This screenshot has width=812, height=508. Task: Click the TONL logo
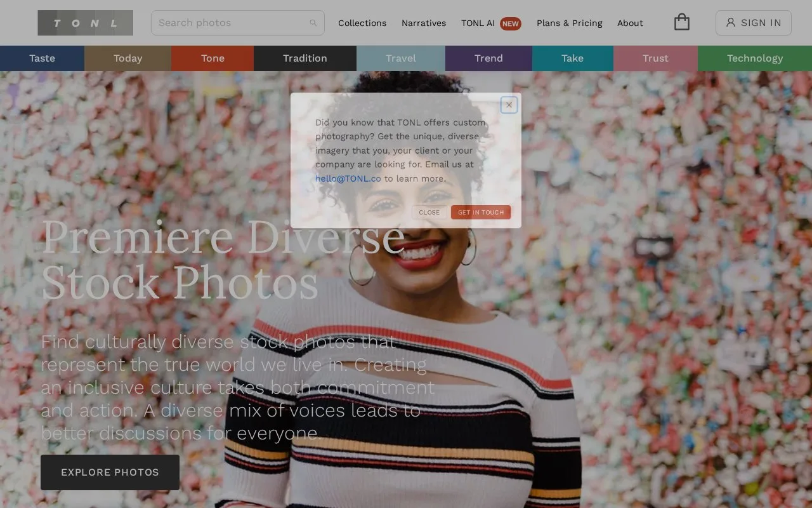85,23
